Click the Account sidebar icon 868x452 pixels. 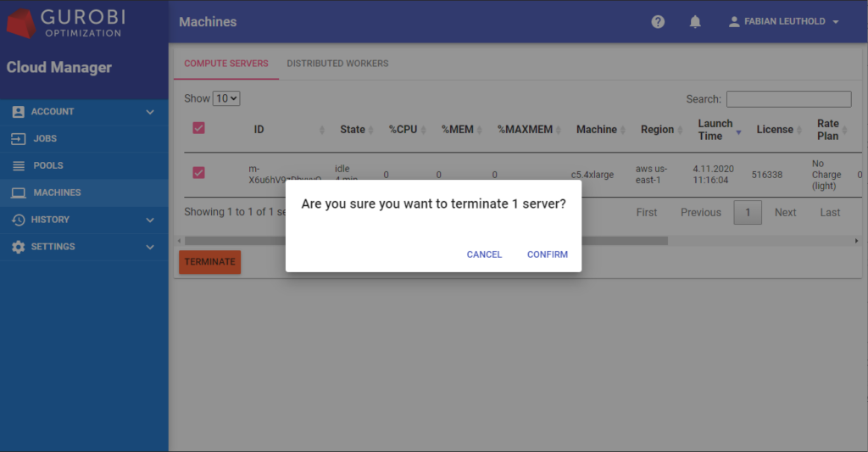click(x=19, y=111)
